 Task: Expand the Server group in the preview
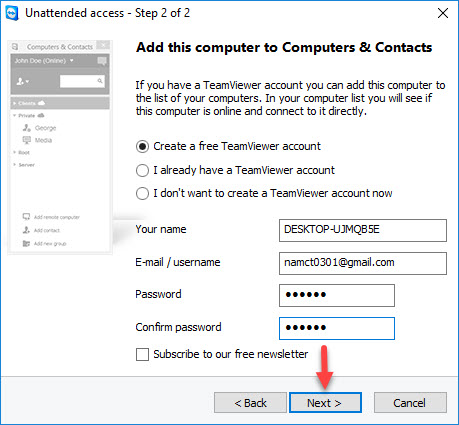(15, 165)
